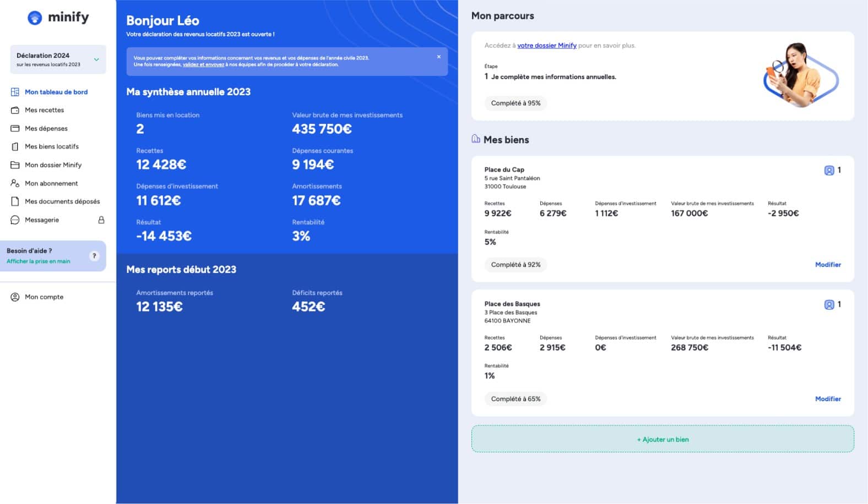Click the tenant icon on Place des Basques card
This screenshot has width=868, height=504.
click(829, 305)
